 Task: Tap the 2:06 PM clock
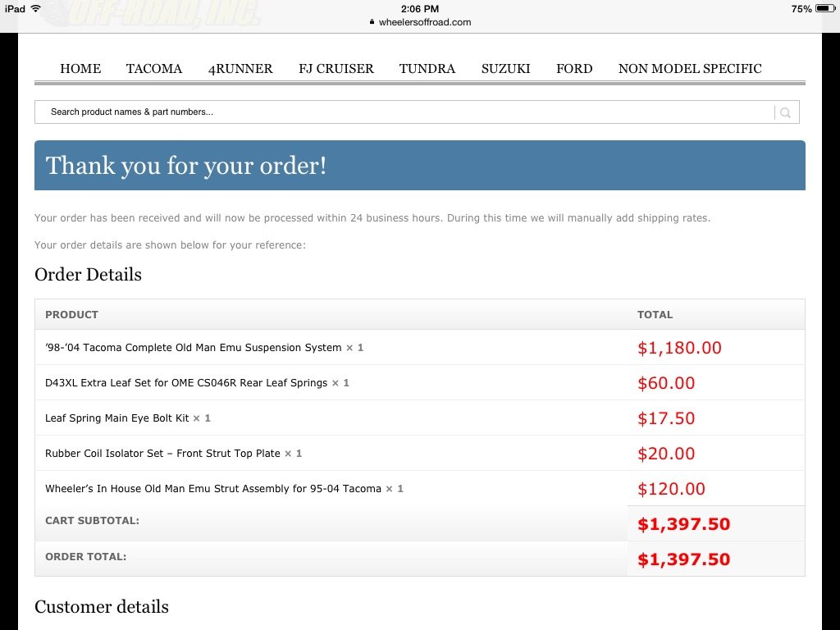pos(419,8)
